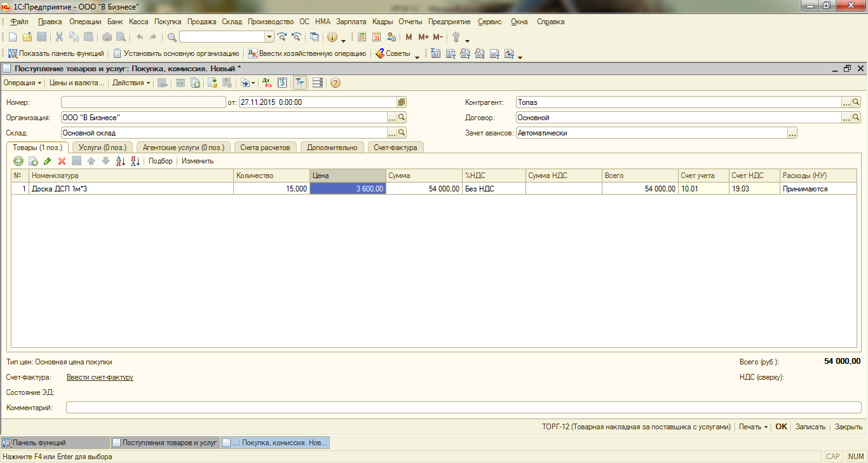Click the sort ascending А-Я icon
The height and width of the screenshot is (463, 868).
(x=121, y=162)
